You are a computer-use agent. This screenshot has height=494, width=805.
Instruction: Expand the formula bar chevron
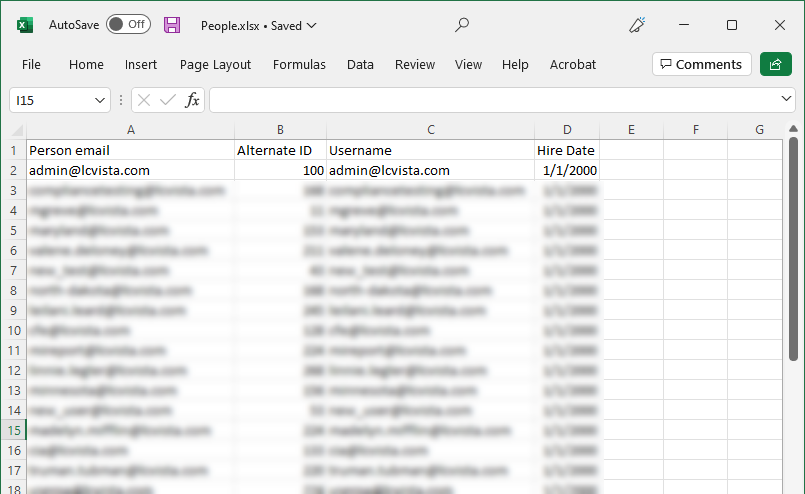pyautogui.click(x=786, y=100)
